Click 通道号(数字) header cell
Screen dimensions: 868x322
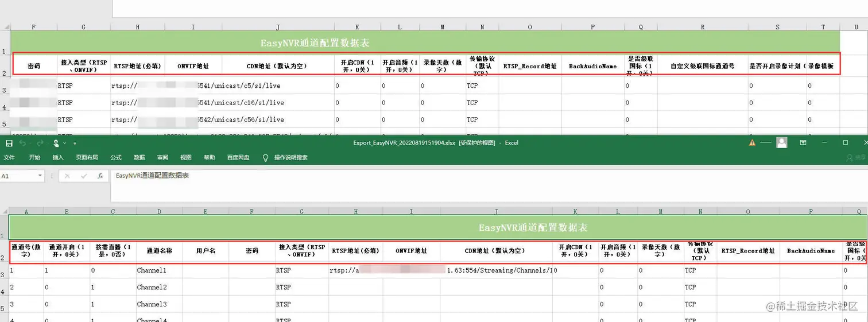26,251
